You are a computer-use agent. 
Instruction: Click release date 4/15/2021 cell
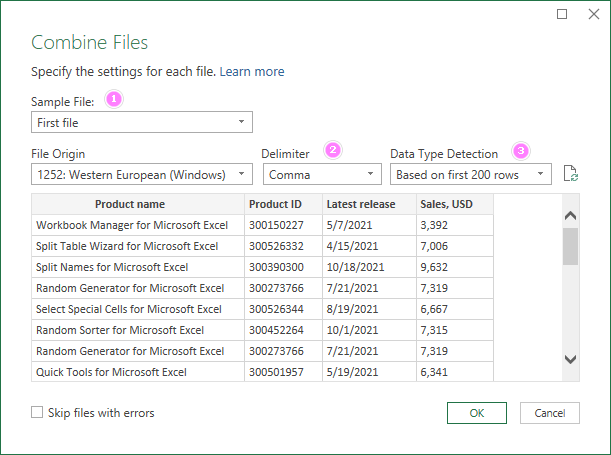369,246
